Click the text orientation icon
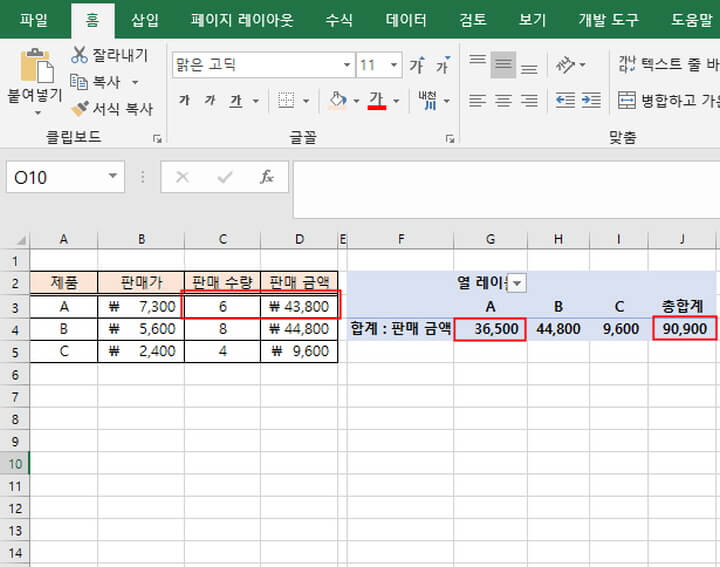The image size is (720, 567). 565,65
